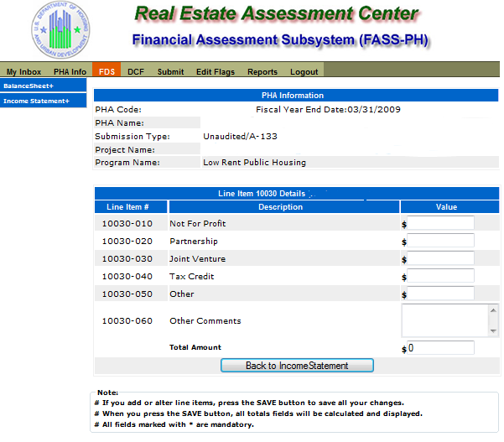The height and width of the screenshot is (442, 504).
Task: Click the Tax Credit value field
Action: tap(440, 276)
